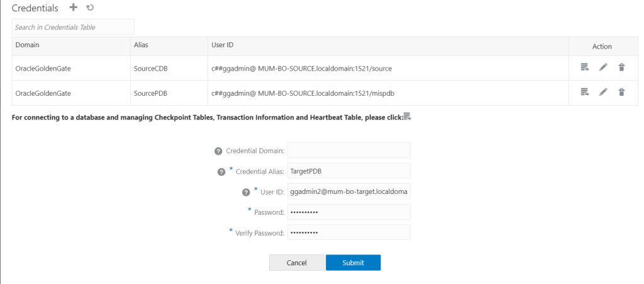Submit the new credential form

[x=353, y=263]
